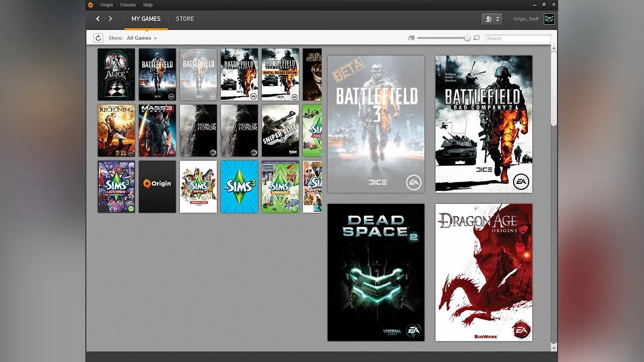Switch to small thumbnails view icon
The width and height of the screenshot is (644, 362).
pyautogui.click(x=411, y=38)
